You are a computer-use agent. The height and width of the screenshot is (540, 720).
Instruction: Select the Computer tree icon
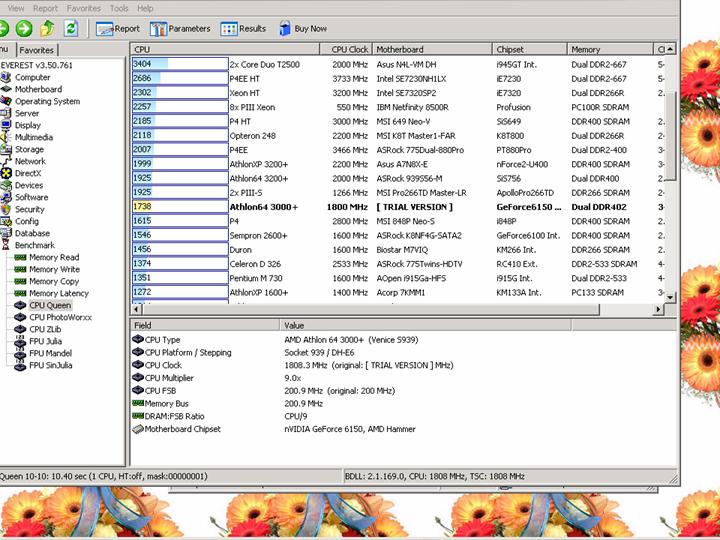coord(6,77)
